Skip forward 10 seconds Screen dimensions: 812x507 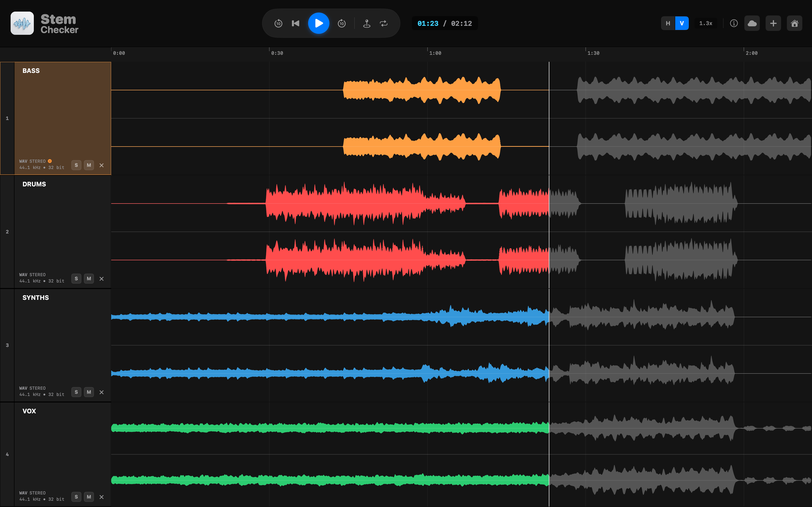pyautogui.click(x=341, y=23)
